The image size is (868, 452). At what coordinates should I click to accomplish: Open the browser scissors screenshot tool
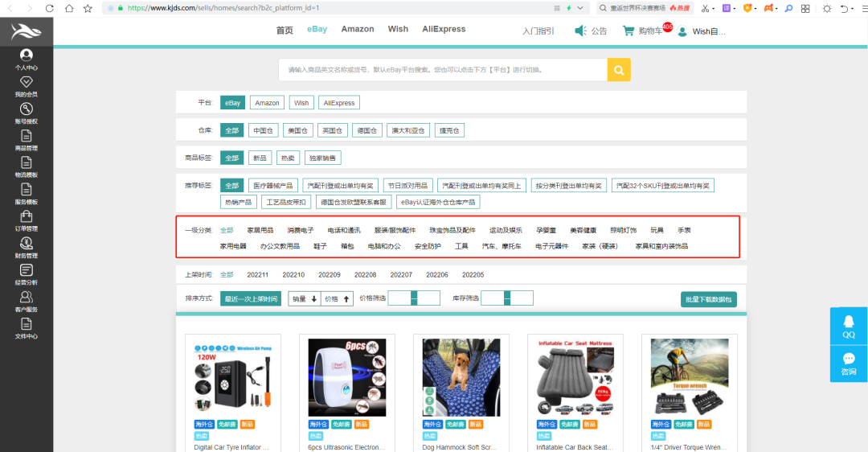pos(705,8)
